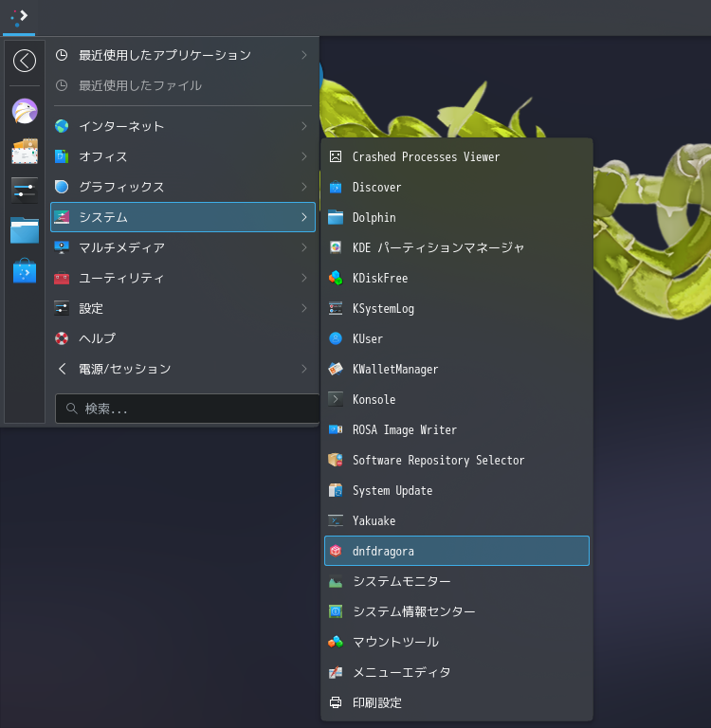Screen dimensions: 711x728
Task: Click the globe icon beside インターネット
Action: (x=62, y=126)
